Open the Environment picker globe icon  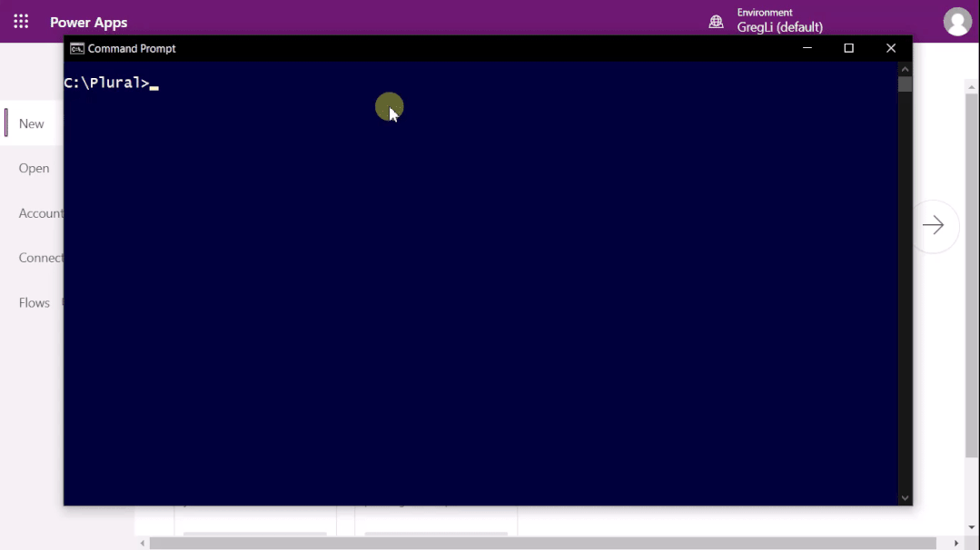coord(716,22)
